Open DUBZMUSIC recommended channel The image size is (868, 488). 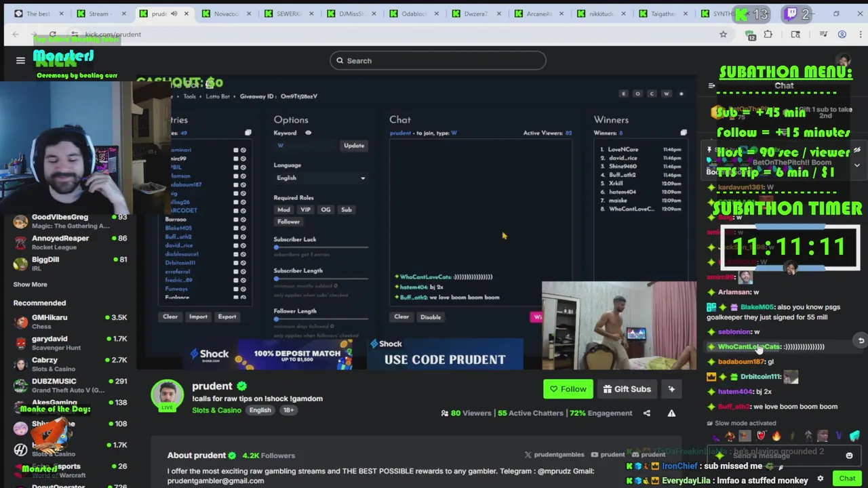[x=71, y=385]
